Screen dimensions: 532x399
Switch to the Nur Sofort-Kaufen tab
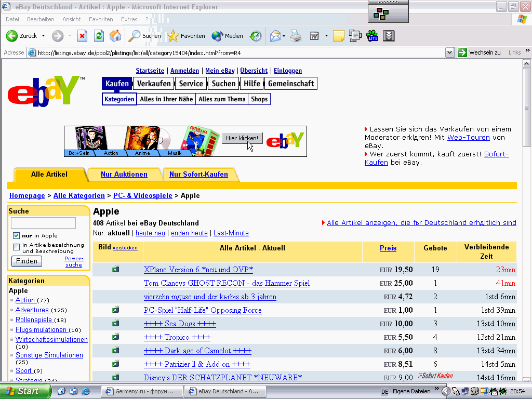(x=198, y=175)
